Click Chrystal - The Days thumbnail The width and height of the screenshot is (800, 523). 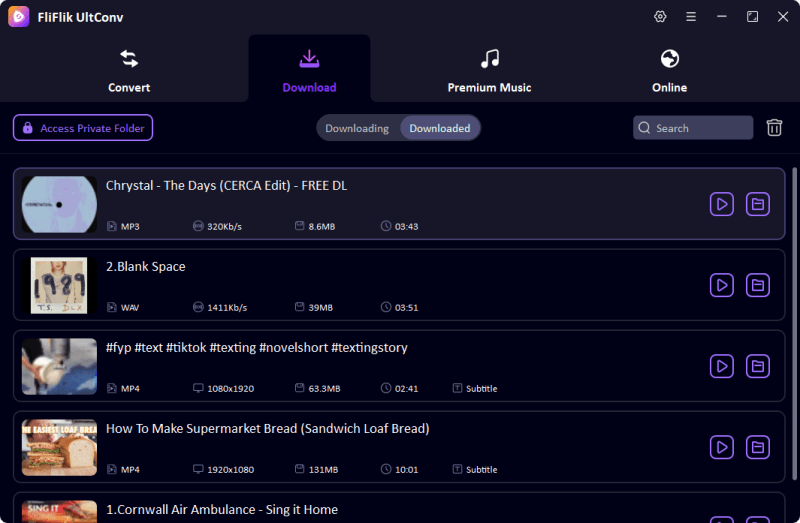[x=59, y=204]
